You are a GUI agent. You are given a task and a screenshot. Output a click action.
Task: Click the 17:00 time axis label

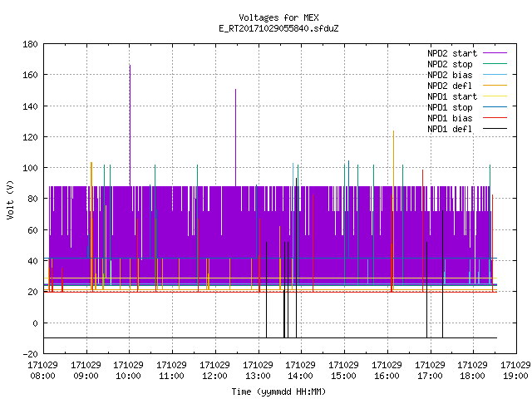tap(430, 376)
